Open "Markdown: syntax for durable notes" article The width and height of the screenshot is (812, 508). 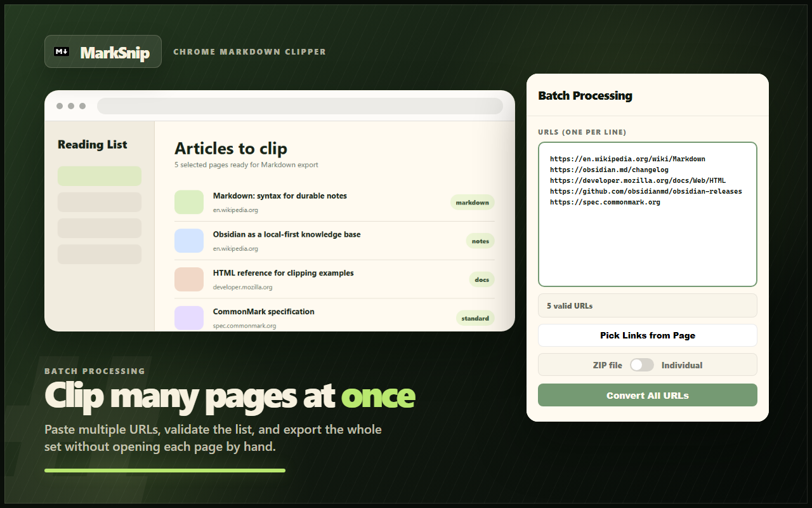pyautogui.click(x=280, y=196)
